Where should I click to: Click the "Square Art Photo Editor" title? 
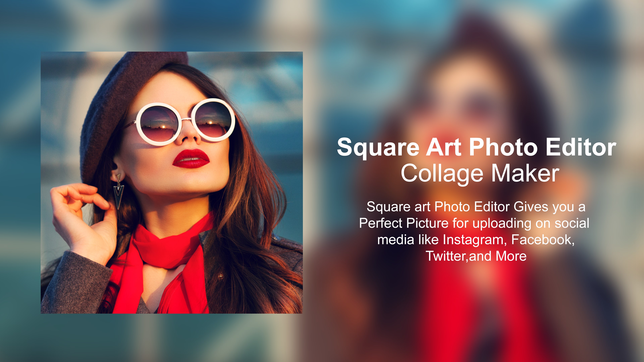point(476,147)
